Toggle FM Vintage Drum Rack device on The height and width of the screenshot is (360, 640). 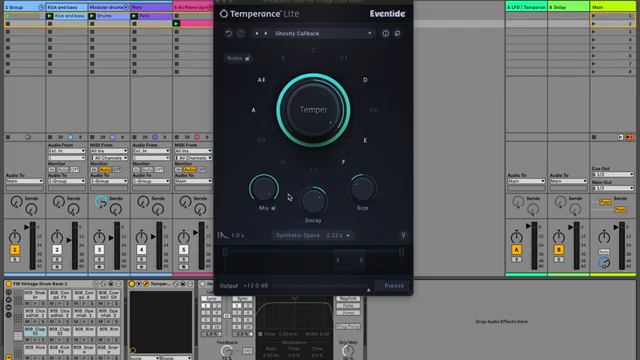9,284
